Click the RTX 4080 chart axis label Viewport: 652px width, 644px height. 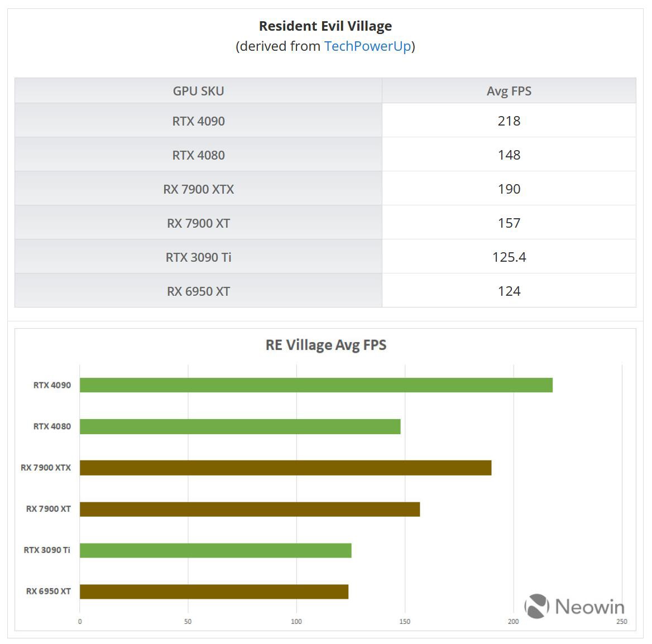click(52, 426)
